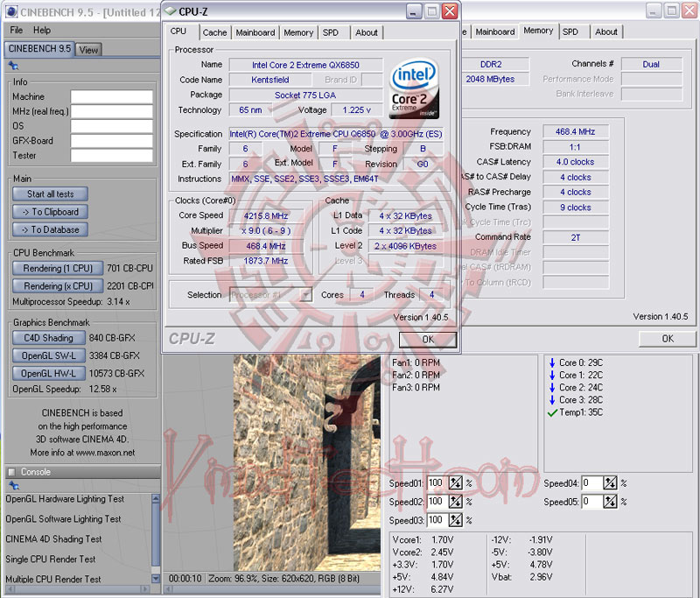The image size is (700, 598).
Task: Click the Core 3 temperature down-arrow icon
Action: (x=552, y=400)
